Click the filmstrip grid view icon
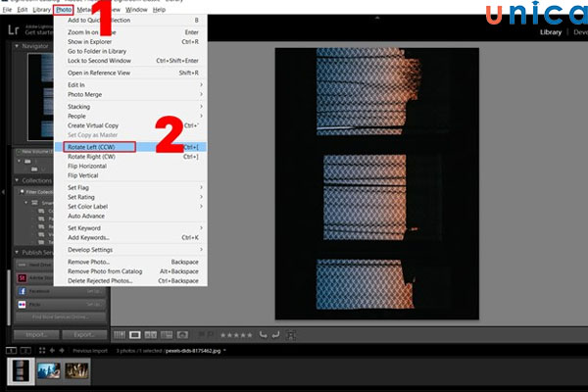Screen dimensions: 588x392 coord(42,351)
